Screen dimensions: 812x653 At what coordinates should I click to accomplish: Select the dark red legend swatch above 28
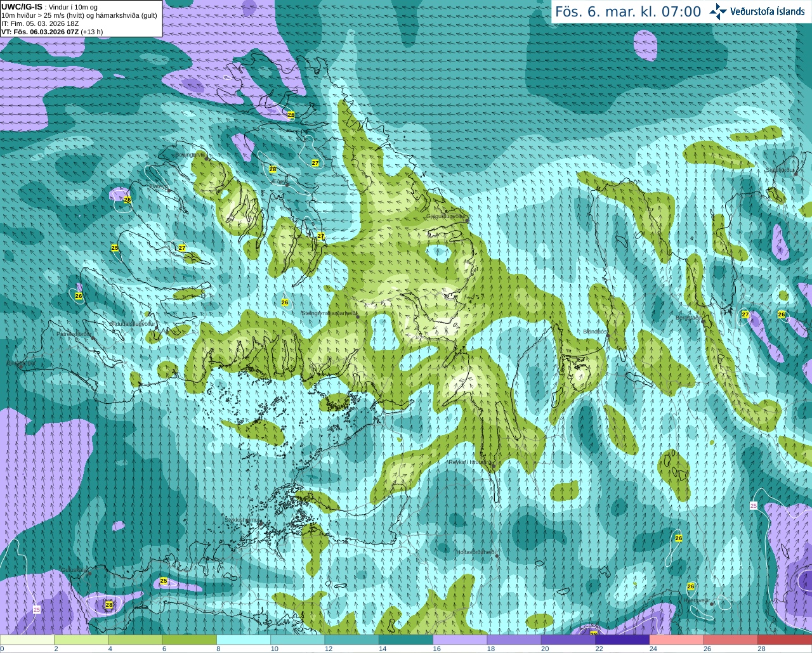(x=785, y=640)
